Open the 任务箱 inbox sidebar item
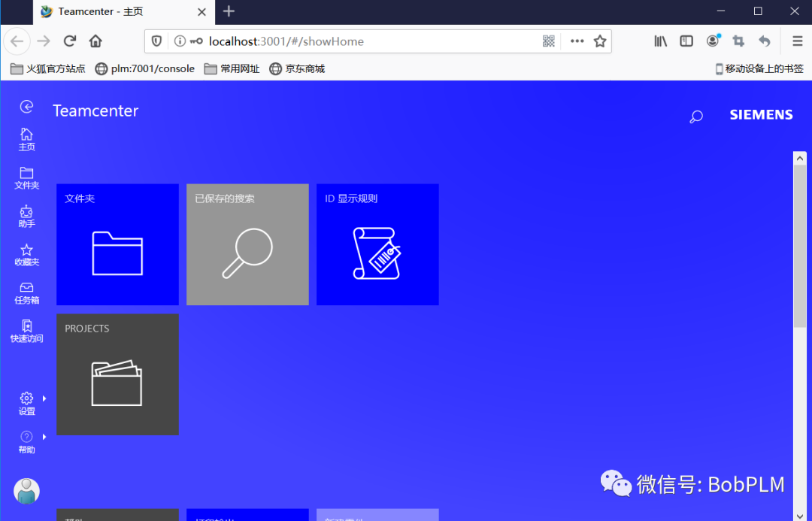The height and width of the screenshot is (521, 812). tap(26, 293)
